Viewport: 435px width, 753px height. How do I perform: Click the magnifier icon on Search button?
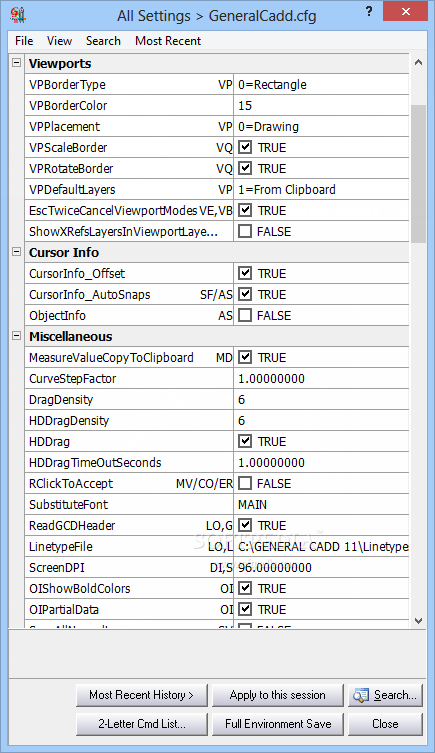click(x=361, y=695)
